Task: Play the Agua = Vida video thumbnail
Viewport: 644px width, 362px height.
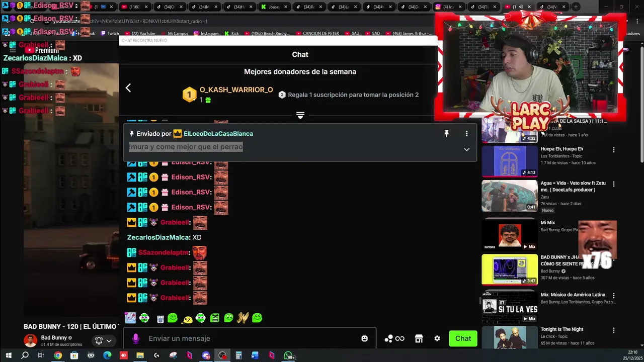Action: click(510, 196)
